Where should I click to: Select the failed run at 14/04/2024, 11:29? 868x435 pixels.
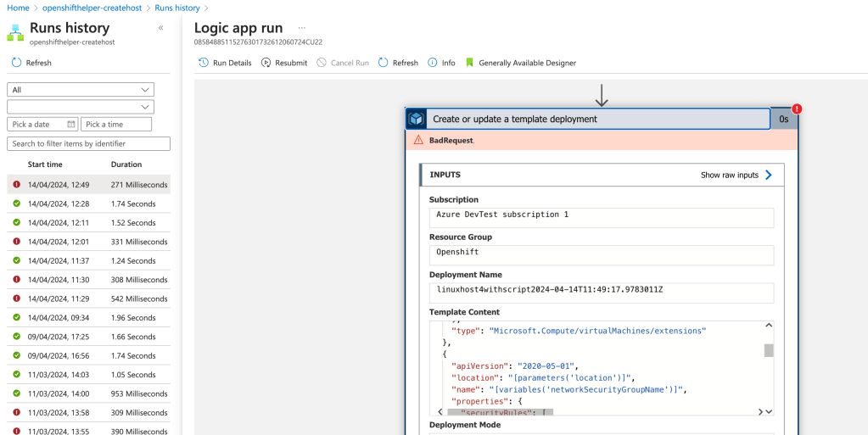88,298
